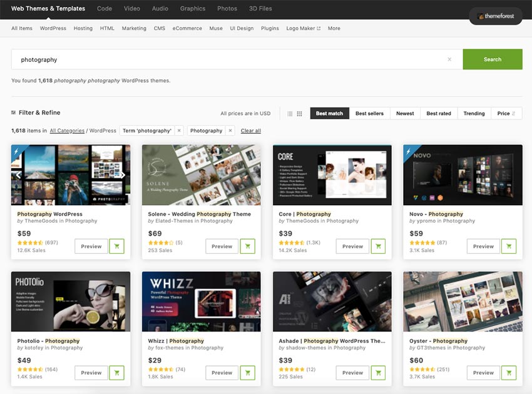Preview the Novo Photography theme
The width and height of the screenshot is (532, 394).
click(x=483, y=246)
